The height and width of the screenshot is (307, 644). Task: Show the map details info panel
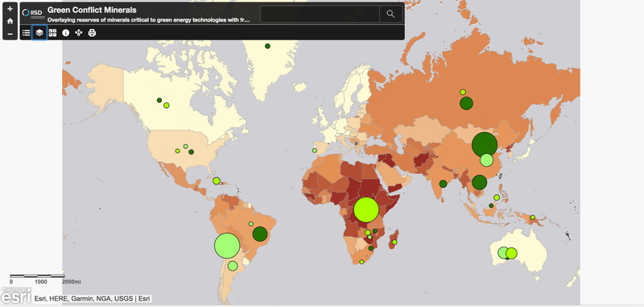66,33
